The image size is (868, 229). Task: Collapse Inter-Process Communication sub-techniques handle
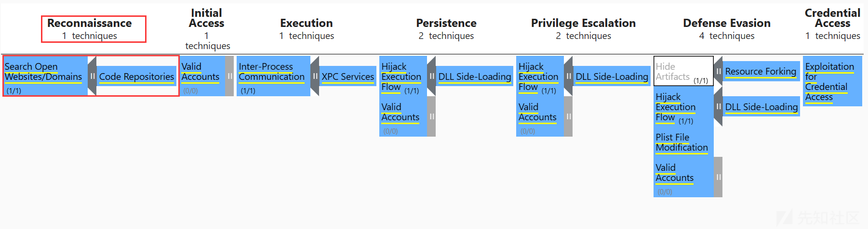(x=315, y=76)
